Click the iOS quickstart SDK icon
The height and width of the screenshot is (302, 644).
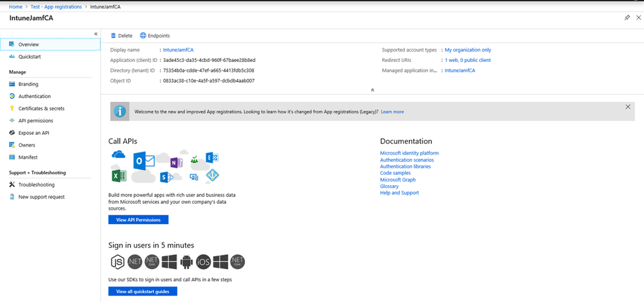(x=203, y=261)
